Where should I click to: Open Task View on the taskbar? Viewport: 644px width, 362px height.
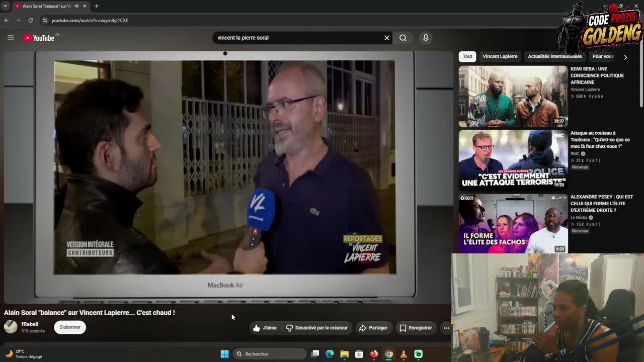(315, 354)
